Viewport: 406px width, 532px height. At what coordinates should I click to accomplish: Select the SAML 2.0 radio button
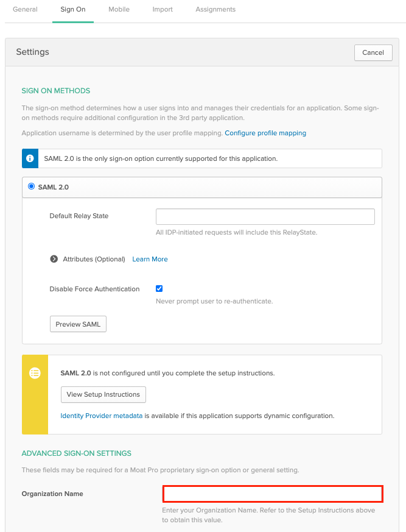[x=32, y=186]
